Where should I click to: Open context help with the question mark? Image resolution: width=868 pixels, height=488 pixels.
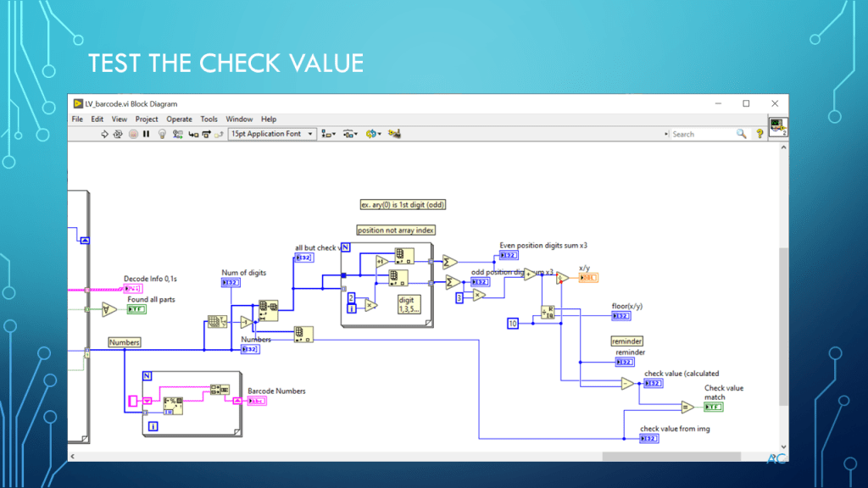pos(759,134)
